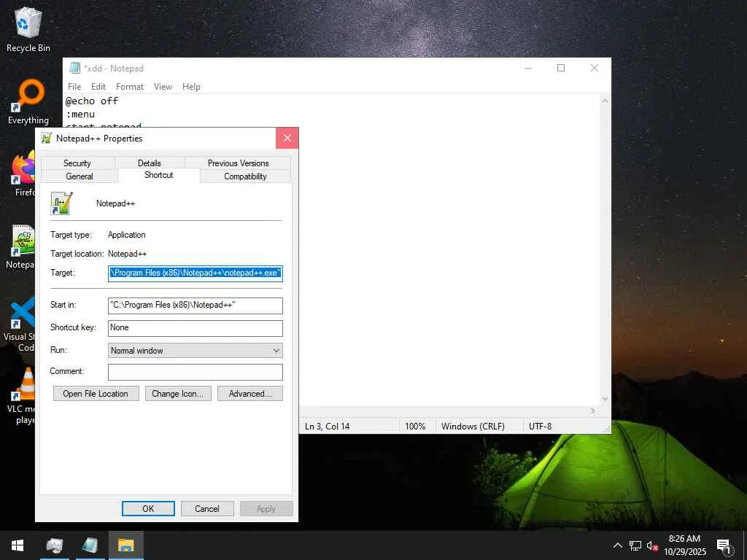Click the UTF-8 encoding status entry
Image resolution: width=747 pixels, height=560 pixels.
pyautogui.click(x=541, y=426)
